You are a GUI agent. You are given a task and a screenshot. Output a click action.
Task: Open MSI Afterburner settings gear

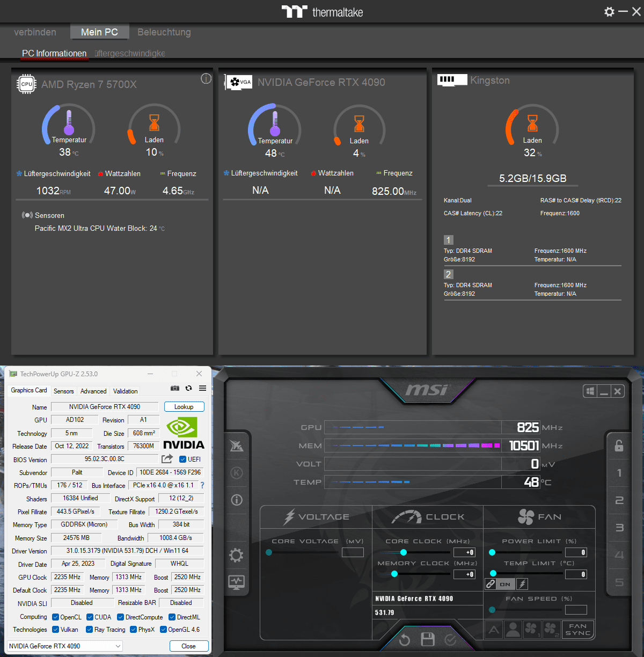[x=236, y=555]
